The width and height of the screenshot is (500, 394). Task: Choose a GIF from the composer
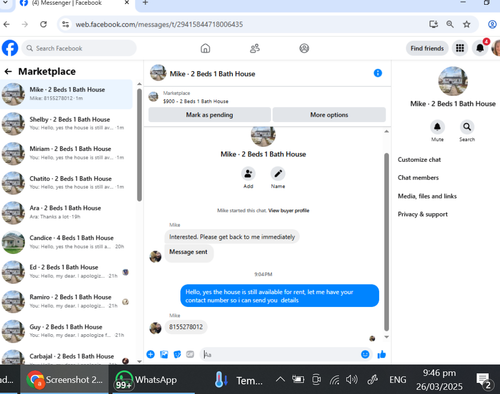click(190, 354)
